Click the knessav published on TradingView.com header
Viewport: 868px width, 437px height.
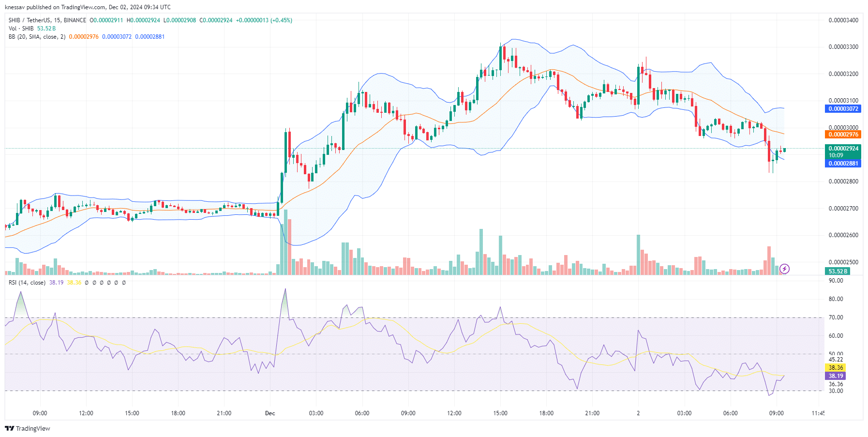pyautogui.click(x=88, y=7)
